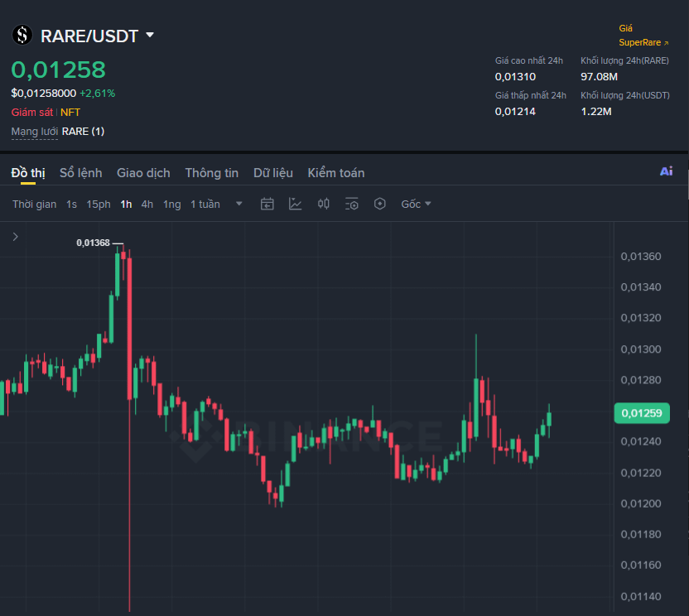
Task: Click the NFT category tag
Action: coord(70,112)
